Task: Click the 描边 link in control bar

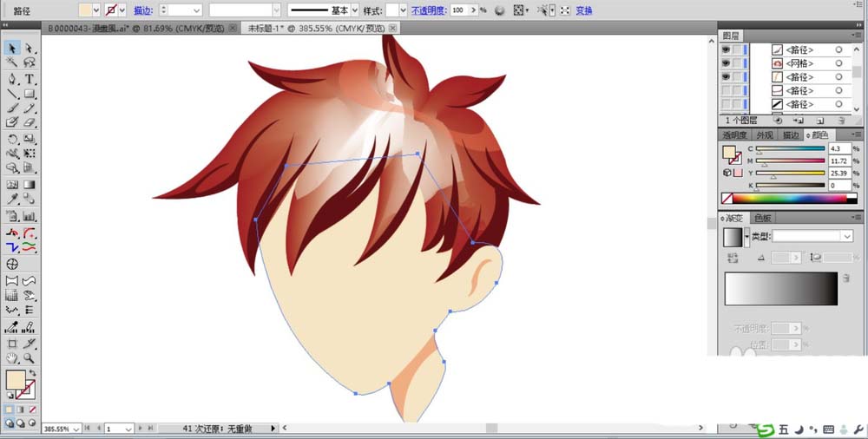Action: coord(143,10)
